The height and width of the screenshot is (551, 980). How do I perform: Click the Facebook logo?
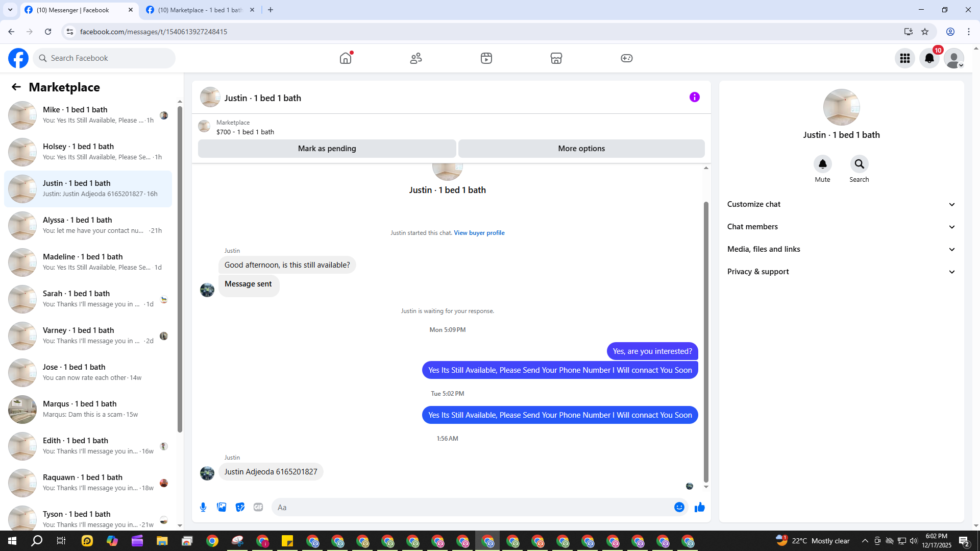point(18,58)
